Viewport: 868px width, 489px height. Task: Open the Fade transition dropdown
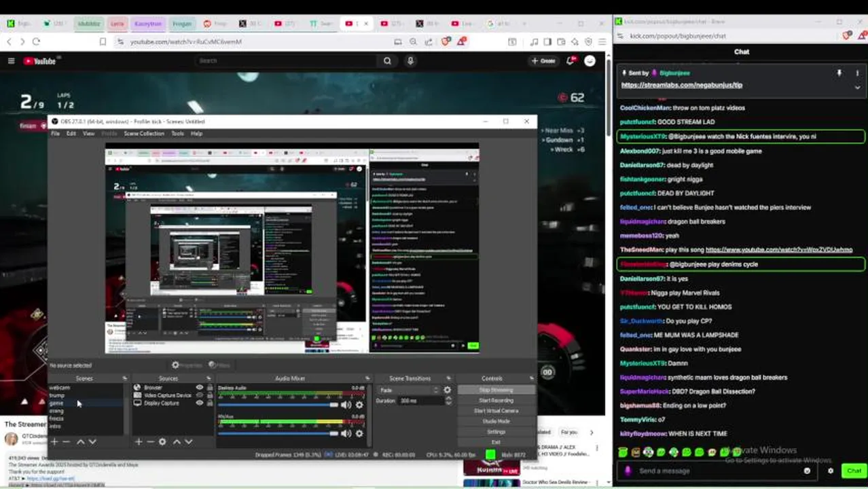click(x=408, y=390)
